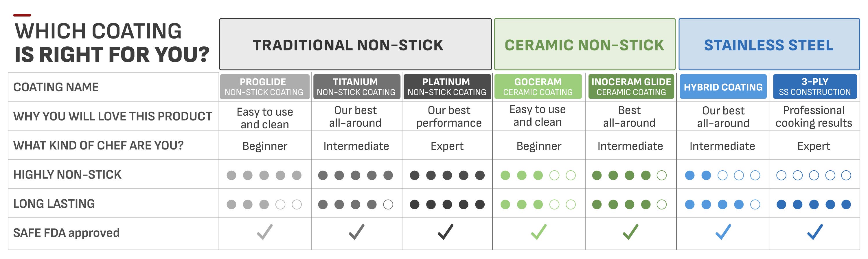Click the 3-Ply SS Construction label
Image resolution: width=868 pixels, height=259 pixels.
click(815, 87)
